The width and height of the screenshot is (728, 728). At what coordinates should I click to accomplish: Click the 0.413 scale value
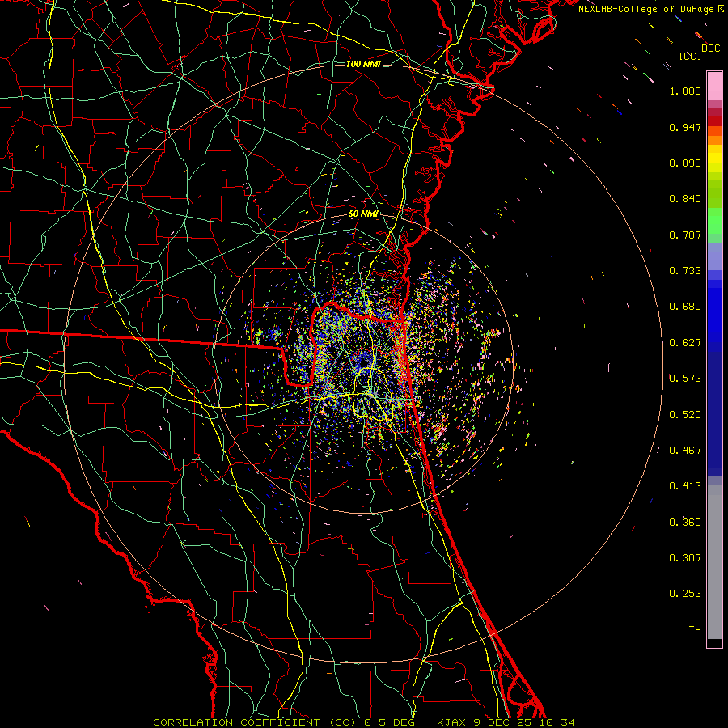pyautogui.click(x=685, y=486)
